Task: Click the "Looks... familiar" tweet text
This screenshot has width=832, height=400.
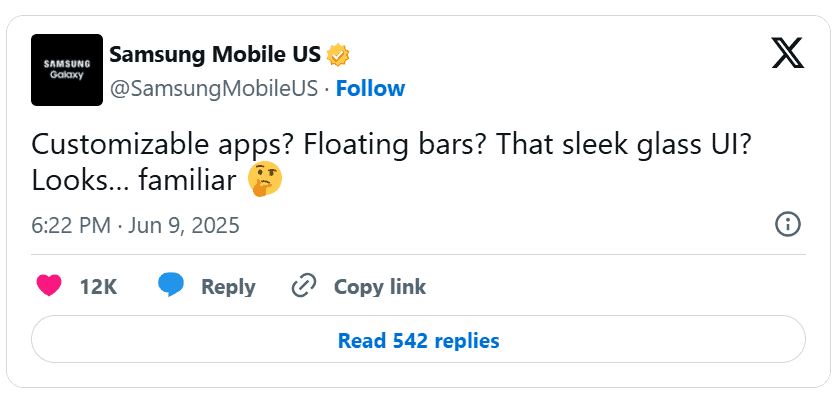Action: pyautogui.click(x=134, y=180)
